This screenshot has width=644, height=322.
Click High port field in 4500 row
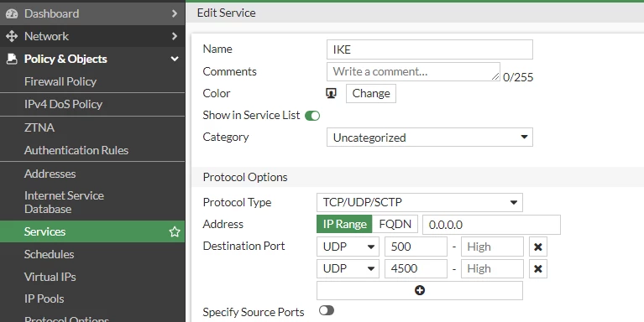492,268
